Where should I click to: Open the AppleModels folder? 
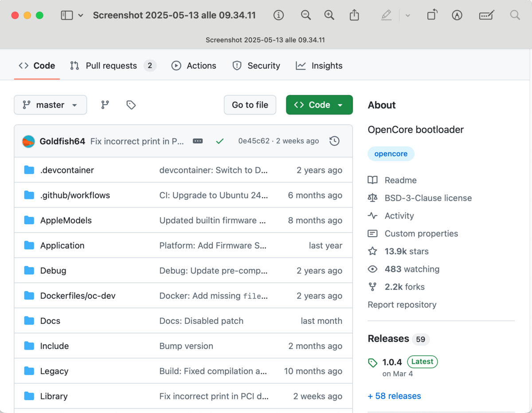pos(66,221)
